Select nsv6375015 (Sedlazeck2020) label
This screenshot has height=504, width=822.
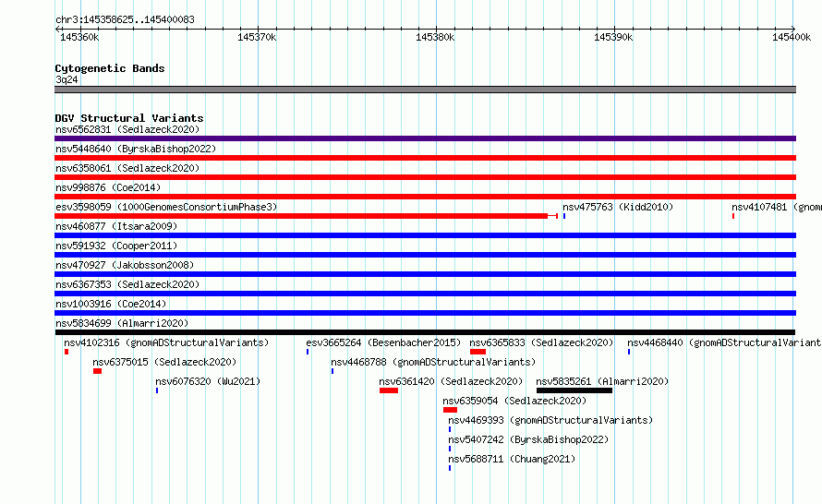[164, 362]
